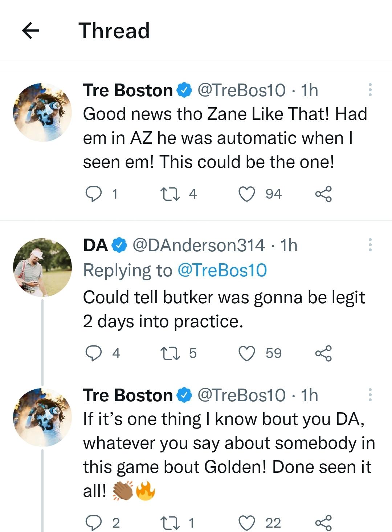The image size is (392, 532).
Task: Go back using the arrow icon
Action: pos(30,31)
